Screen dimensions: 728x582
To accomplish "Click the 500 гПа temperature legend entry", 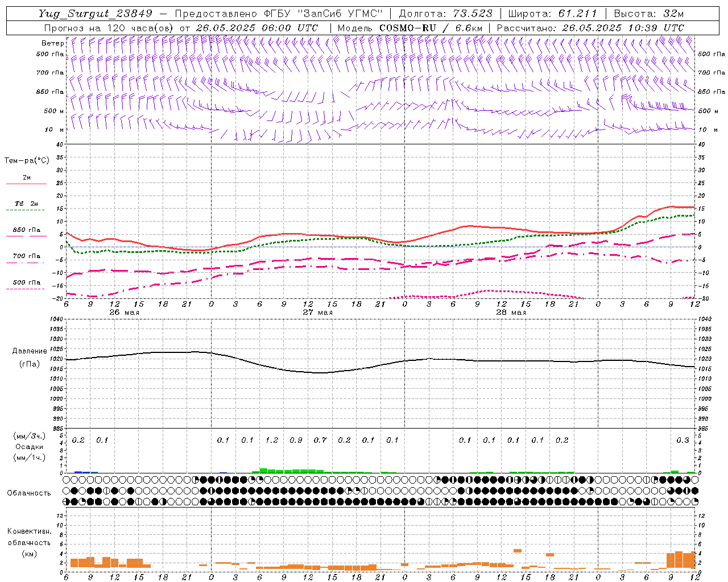I will point(27,282).
